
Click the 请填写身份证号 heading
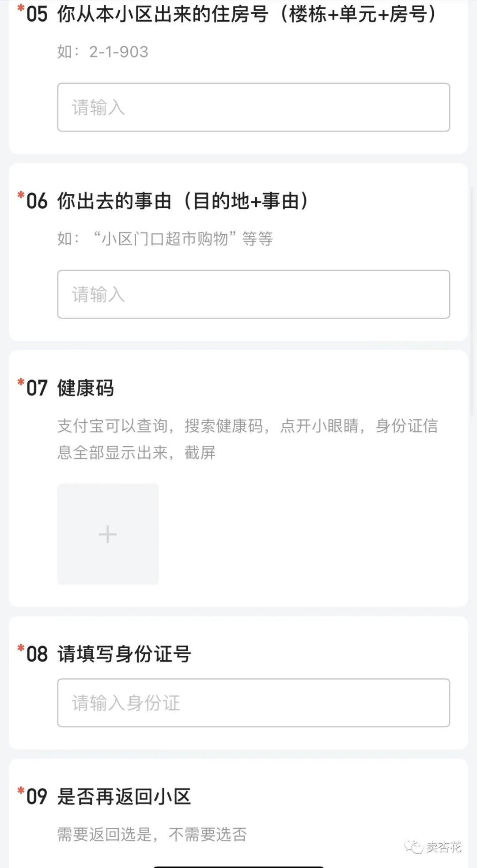pos(124,654)
